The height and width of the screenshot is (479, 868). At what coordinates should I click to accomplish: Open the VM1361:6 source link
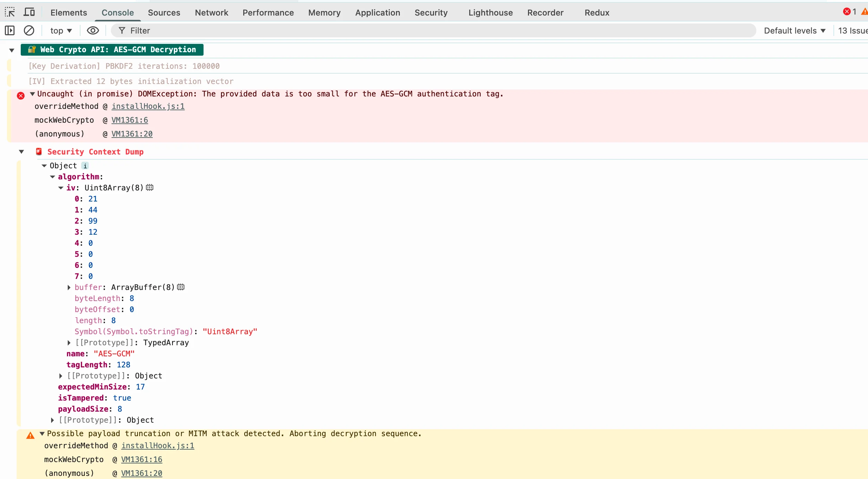pyautogui.click(x=130, y=120)
